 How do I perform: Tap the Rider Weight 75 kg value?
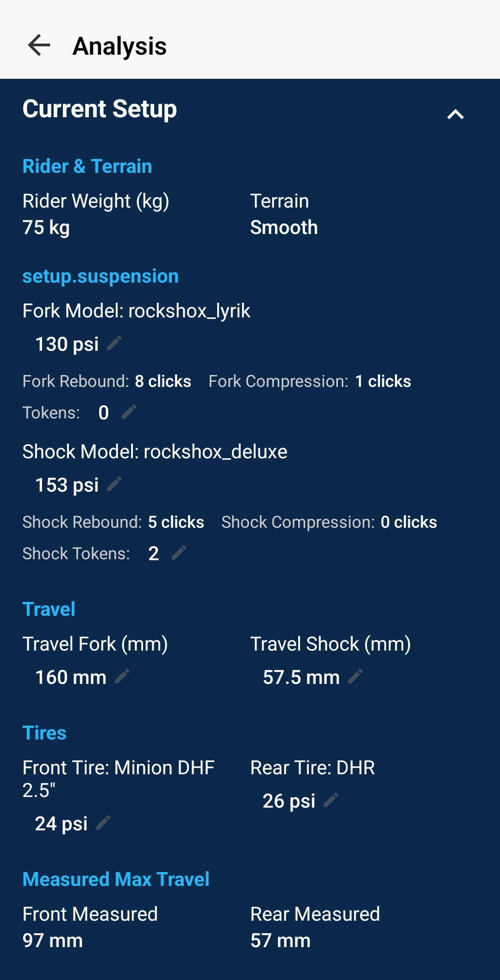46,227
